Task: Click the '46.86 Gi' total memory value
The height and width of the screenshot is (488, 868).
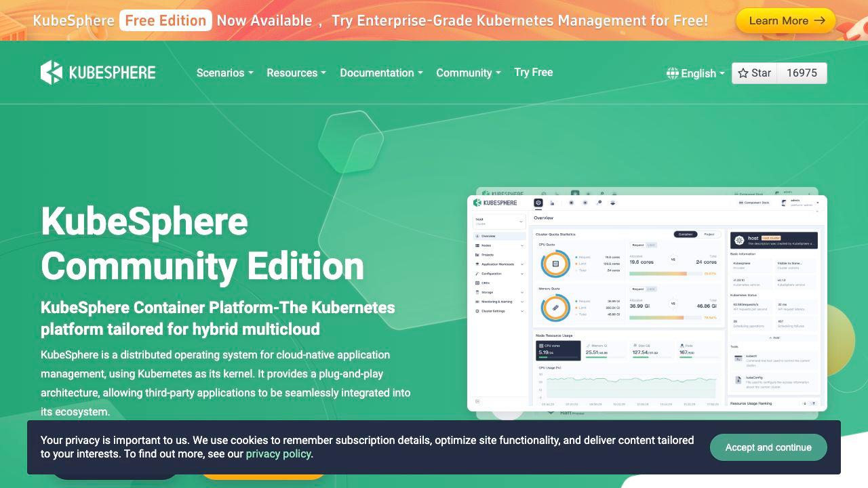Action: [707, 306]
